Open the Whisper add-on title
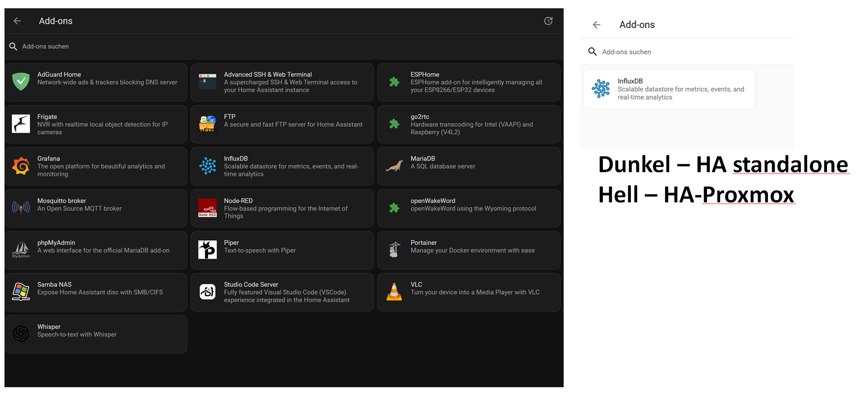868x398 pixels. 49,326
